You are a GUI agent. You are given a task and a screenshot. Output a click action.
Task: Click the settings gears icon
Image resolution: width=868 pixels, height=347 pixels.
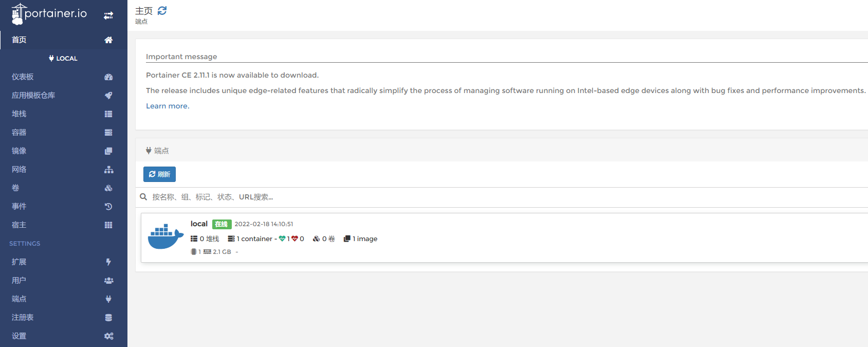(108, 336)
